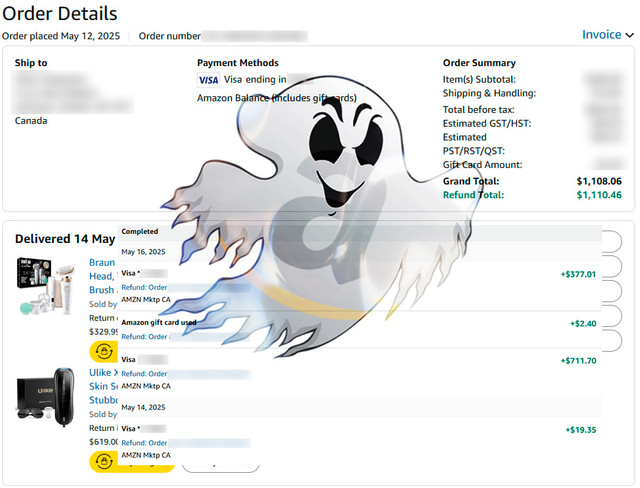The image size is (640, 488).
Task: Click AMZN Mktp CA under May 14 refund
Action: tap(146, 455)
